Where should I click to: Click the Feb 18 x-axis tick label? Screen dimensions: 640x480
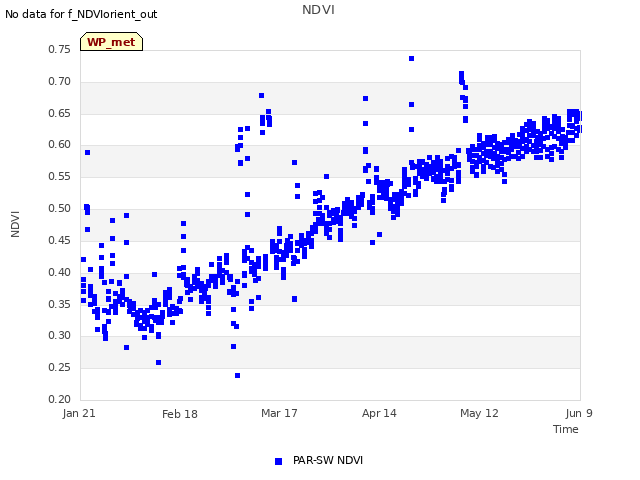click(x=180, y=414)
